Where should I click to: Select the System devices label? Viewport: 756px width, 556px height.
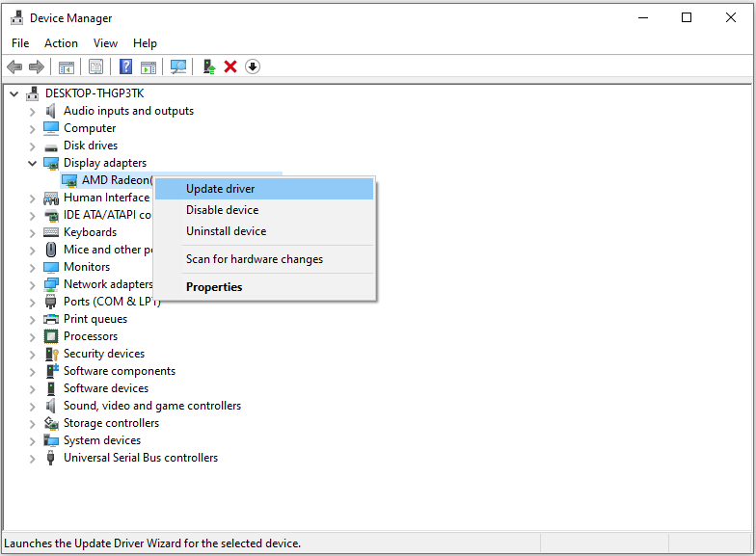(x=102, y=440)
